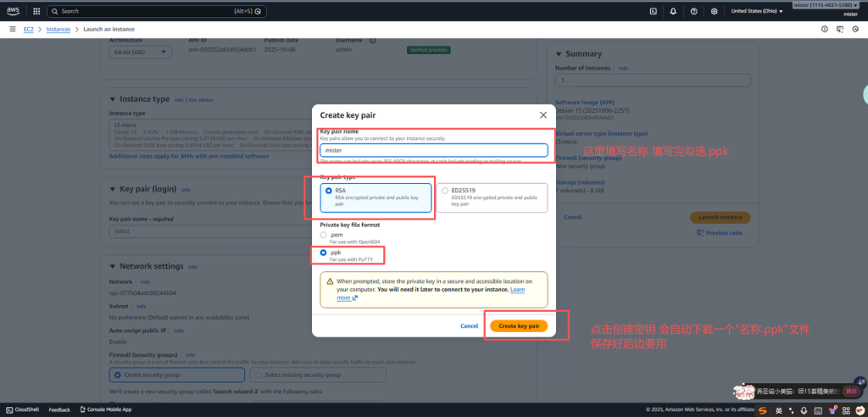Close the Create key pair dialog
Image resolution: width=868 pixels, height=417 pixels.
(543, 115)
